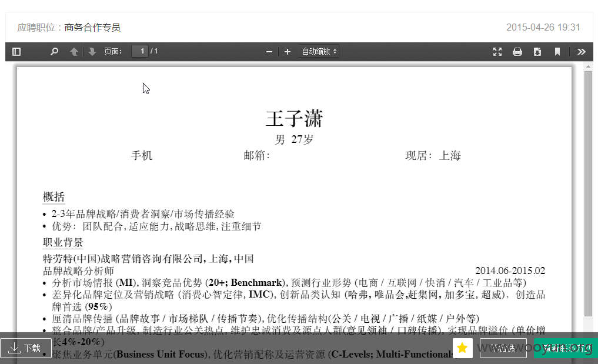
Task: Open the 自动缩放 zoom dropdown
Action: 319,51
